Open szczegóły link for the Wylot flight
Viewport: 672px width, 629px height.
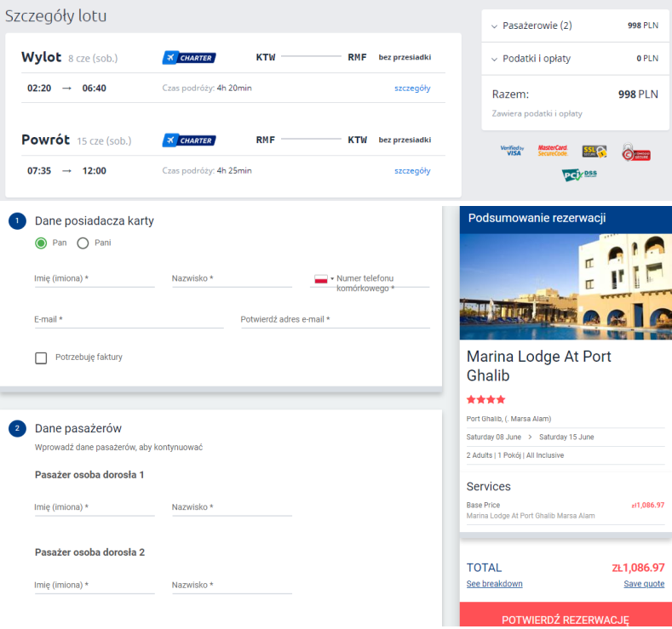click(x=412, y=89)
